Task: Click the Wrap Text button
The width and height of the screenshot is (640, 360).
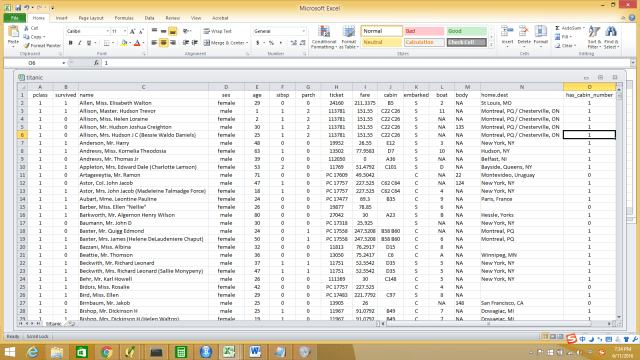Action: [218, 31]
